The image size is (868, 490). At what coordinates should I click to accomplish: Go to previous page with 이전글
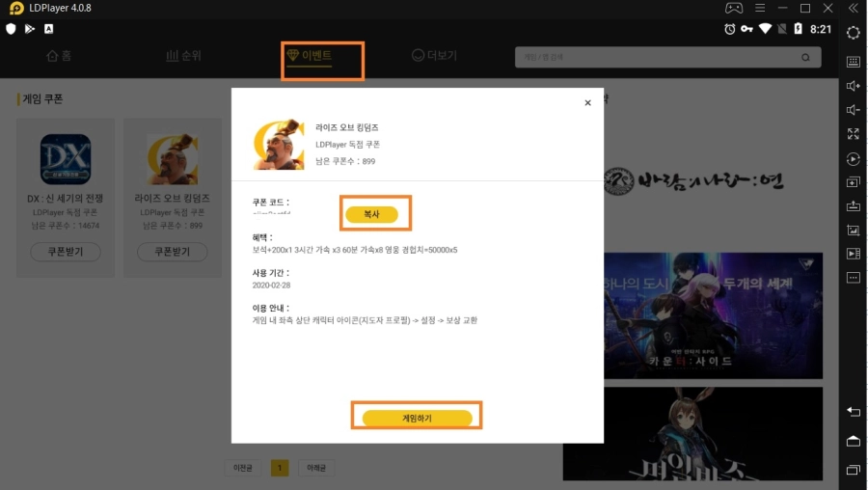[242, 468]
